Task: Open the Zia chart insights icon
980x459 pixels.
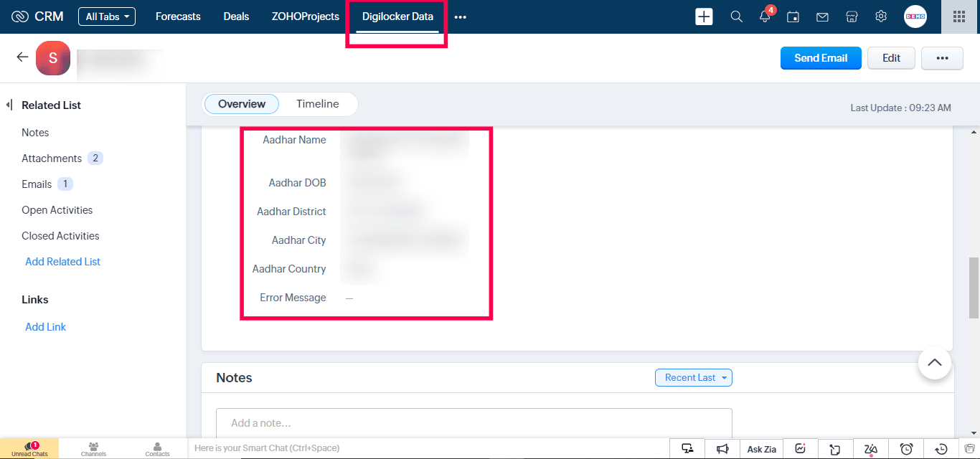Action: (801, 449)
